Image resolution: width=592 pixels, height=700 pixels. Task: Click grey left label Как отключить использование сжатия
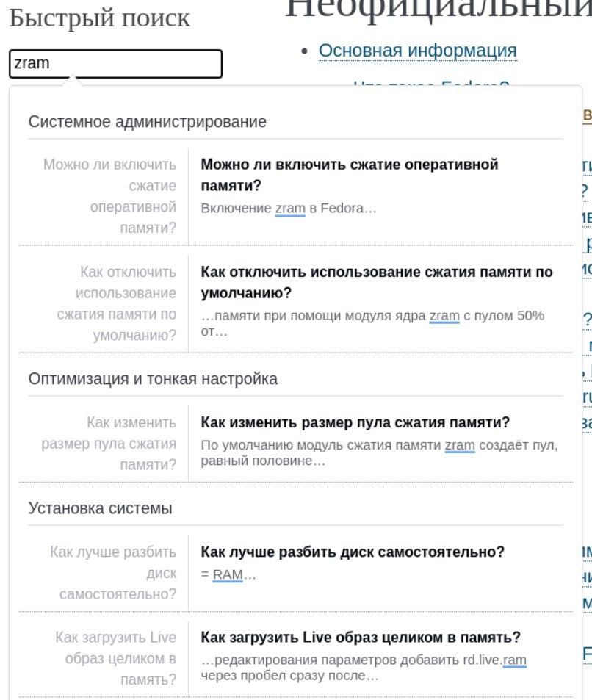(116, 303)
